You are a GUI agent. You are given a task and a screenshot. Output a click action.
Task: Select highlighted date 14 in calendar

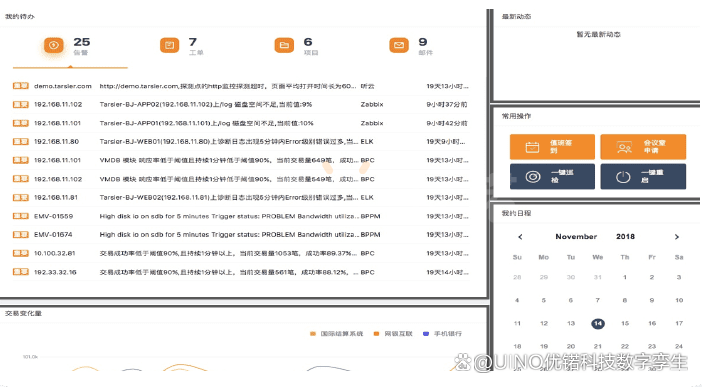click(598, 323)
